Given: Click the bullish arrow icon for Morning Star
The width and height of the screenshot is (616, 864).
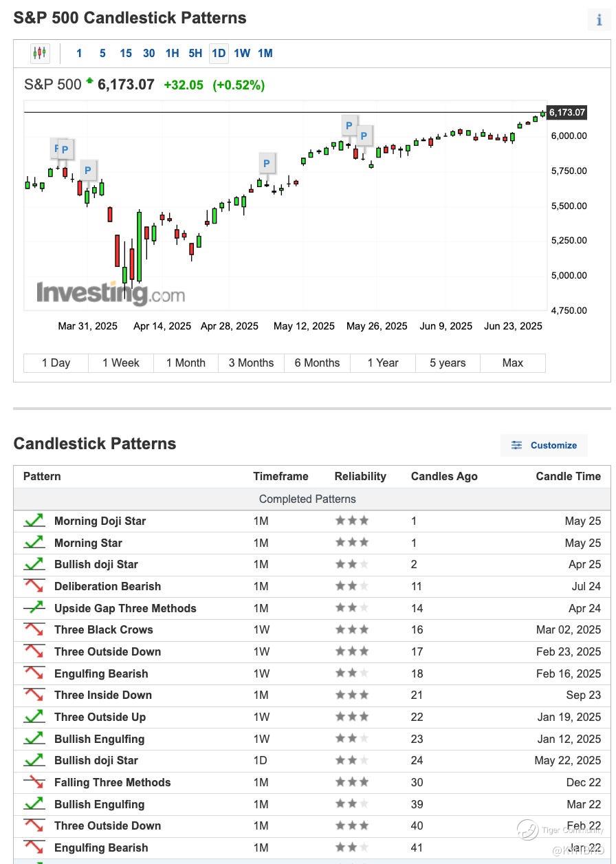Looking at the screenshot, I should 34,543.
